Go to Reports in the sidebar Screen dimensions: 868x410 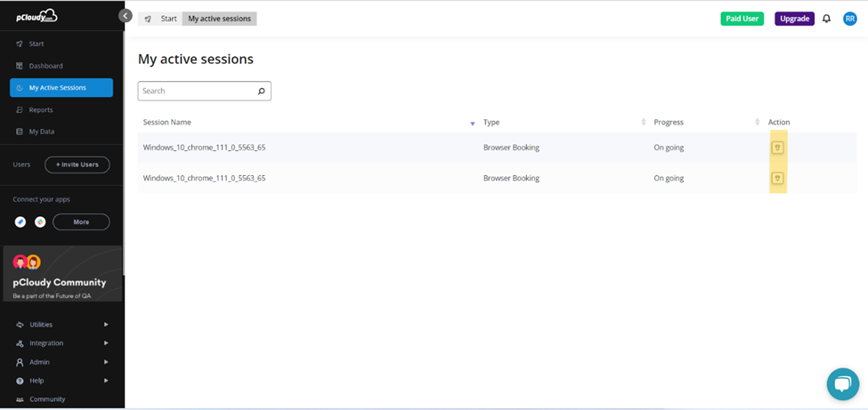coord(41,109)
